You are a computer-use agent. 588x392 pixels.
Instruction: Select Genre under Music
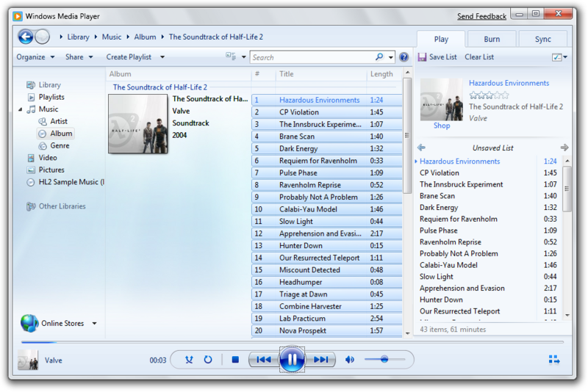pyautogui.click(x=60, y=145)
